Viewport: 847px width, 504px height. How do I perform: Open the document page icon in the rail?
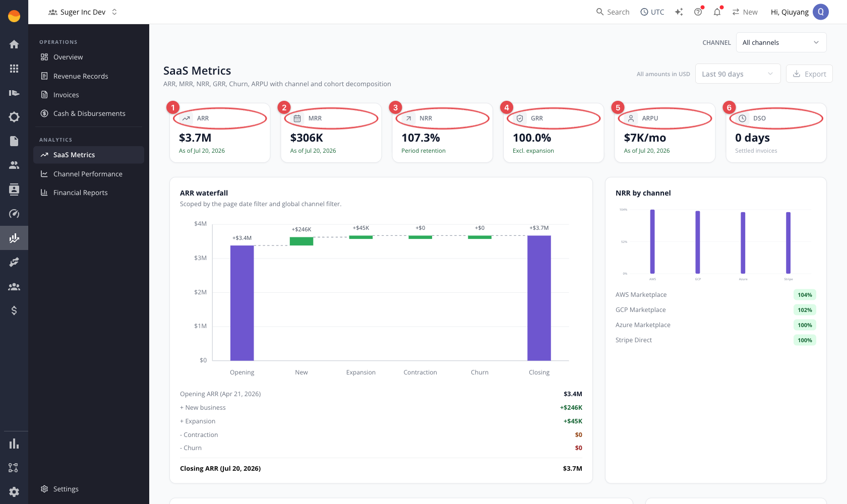pyautogui.click(x=14, y=141)
